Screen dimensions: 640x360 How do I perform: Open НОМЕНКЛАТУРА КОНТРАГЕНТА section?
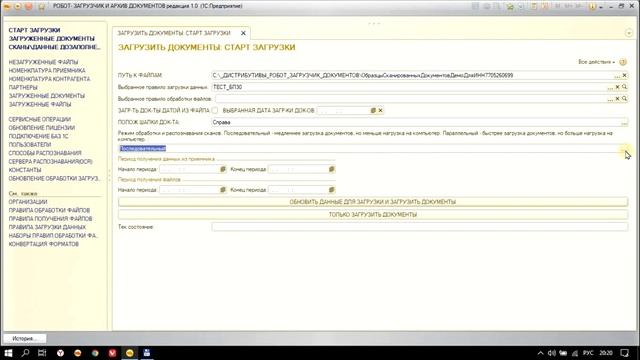click(49, 79)
